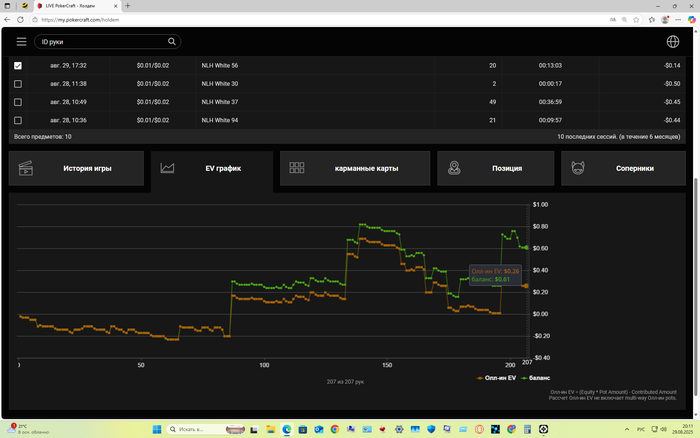Click the browser address bar URL

(x=80, y=20)
